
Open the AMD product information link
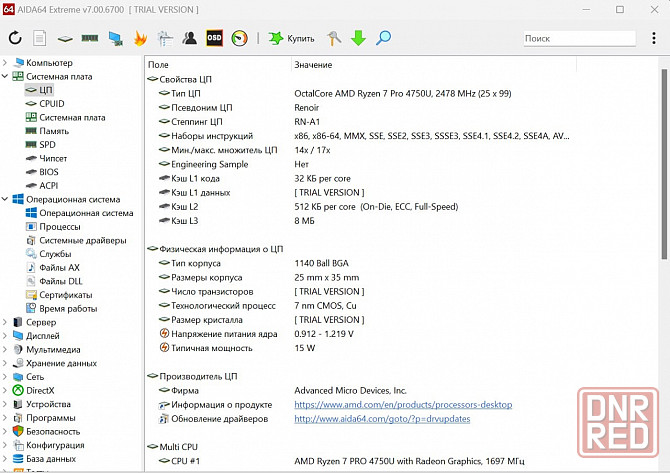click(402, 405)
